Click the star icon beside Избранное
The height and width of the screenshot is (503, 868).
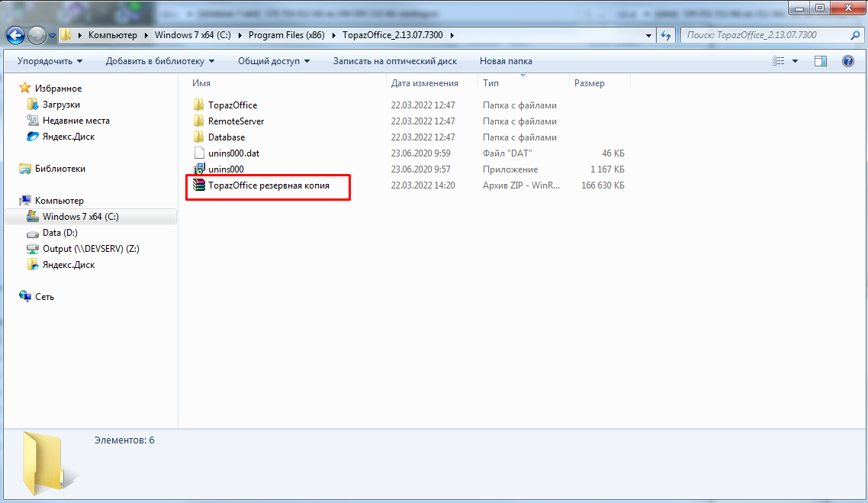24,88
